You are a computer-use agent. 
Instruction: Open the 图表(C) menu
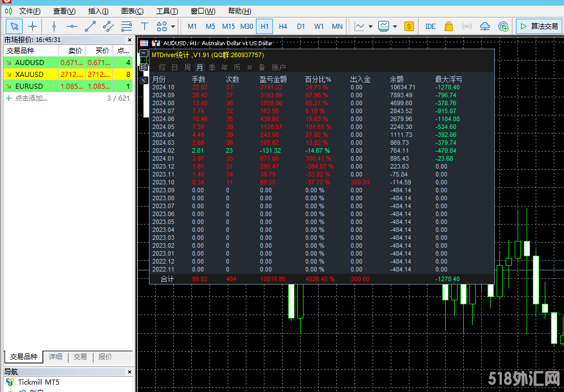coord(132,11)
